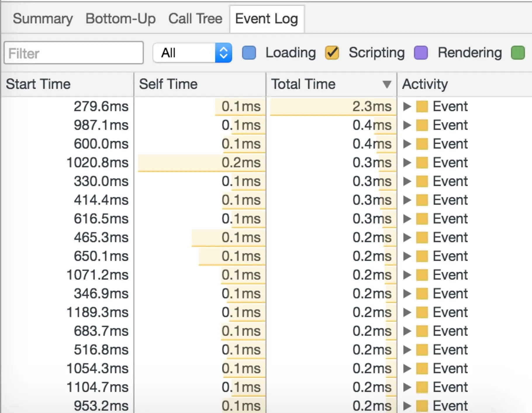Expand the Event starting at 279.6ms
Image resolution: width=532 pixels, height=413 pixels.
click(x=407, y=106)
